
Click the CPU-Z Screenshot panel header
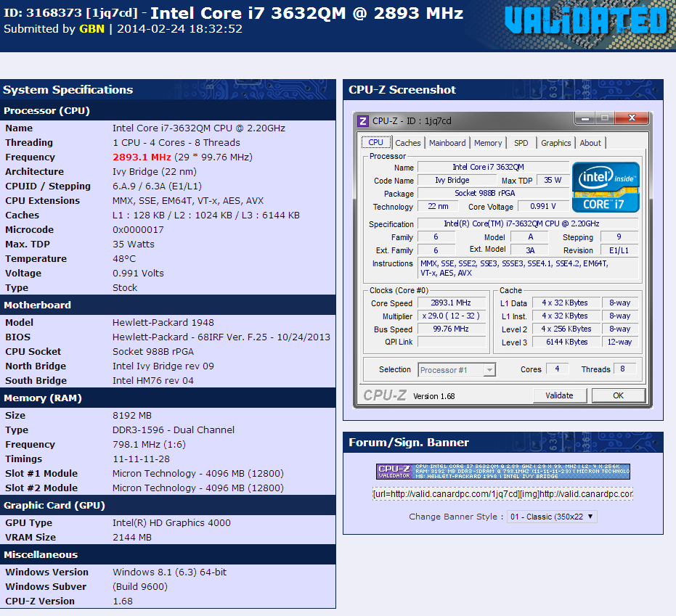coord(502,89)
